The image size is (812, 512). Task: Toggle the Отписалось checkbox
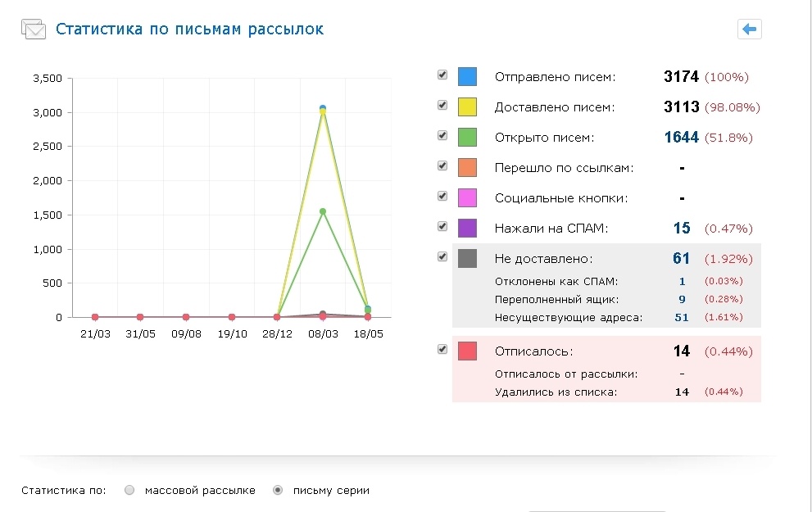[442, 349]
